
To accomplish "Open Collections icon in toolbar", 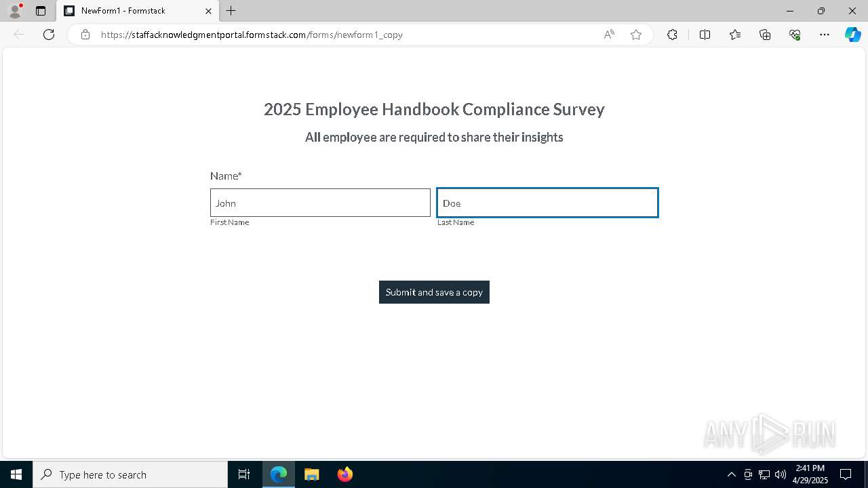I will [x=765, y=35].
